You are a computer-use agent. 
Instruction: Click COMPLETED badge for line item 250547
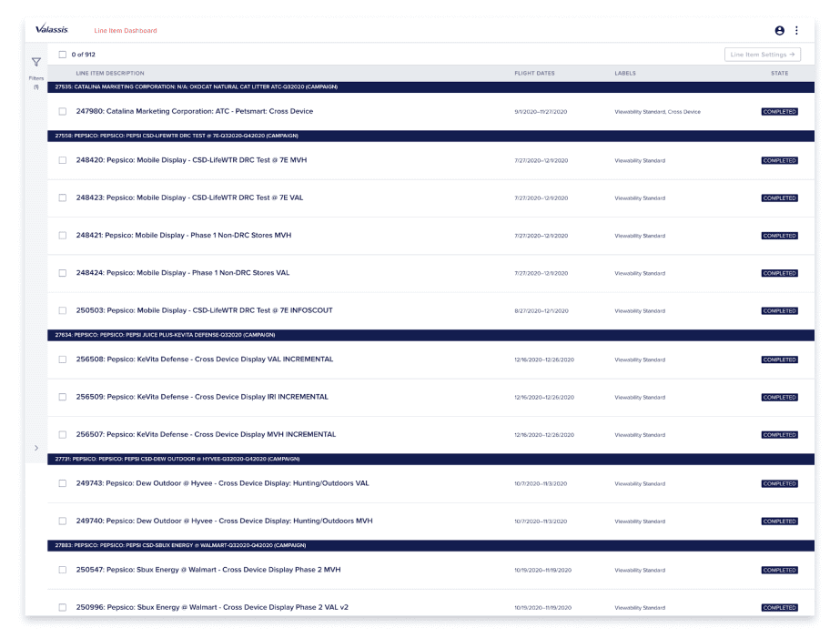tap(779, 571)
